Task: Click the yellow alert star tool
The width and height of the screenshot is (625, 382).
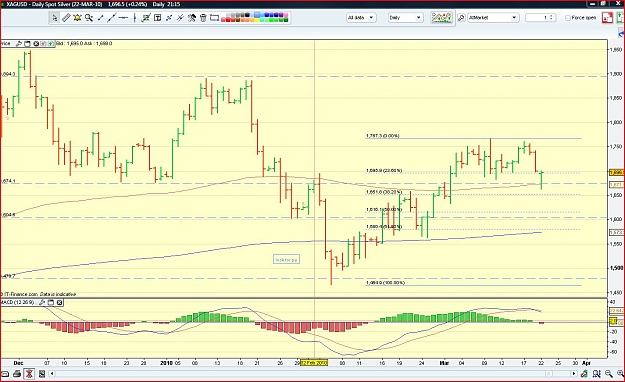Action: (77, 18)
